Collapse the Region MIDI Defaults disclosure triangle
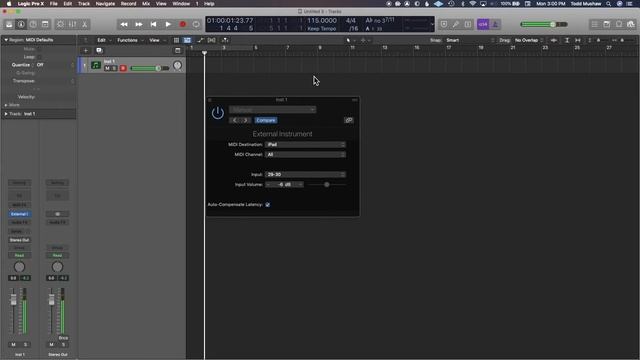Viewport: 640px width, 360px height. click(6, 40)
